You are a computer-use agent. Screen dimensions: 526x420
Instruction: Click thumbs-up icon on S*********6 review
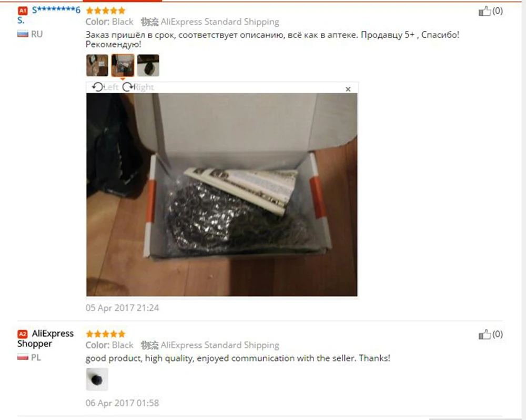point(484,11)
